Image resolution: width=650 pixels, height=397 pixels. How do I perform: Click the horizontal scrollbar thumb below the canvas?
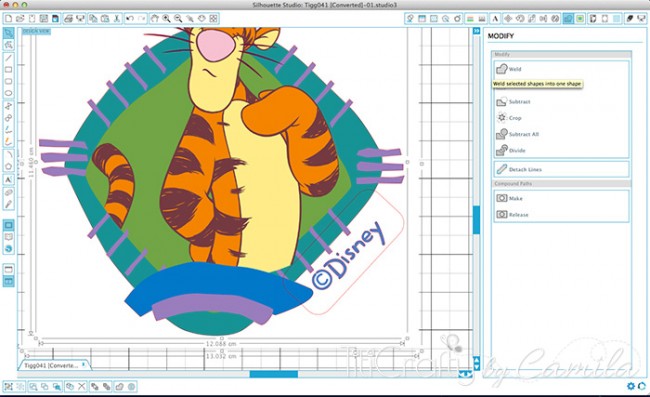point(274,374)
